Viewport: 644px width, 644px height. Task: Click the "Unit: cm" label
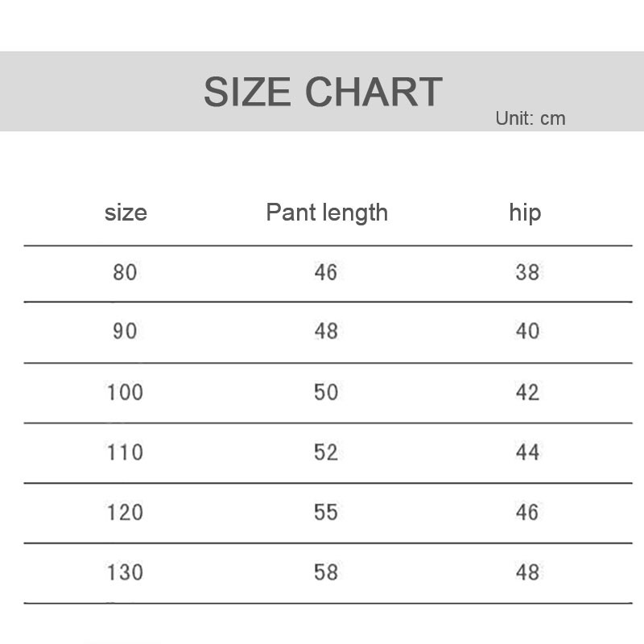530,118
